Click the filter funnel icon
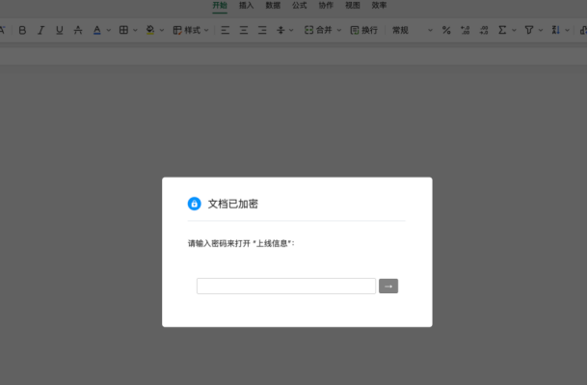This screenshot has height=385, width=588. pos(529,31)
